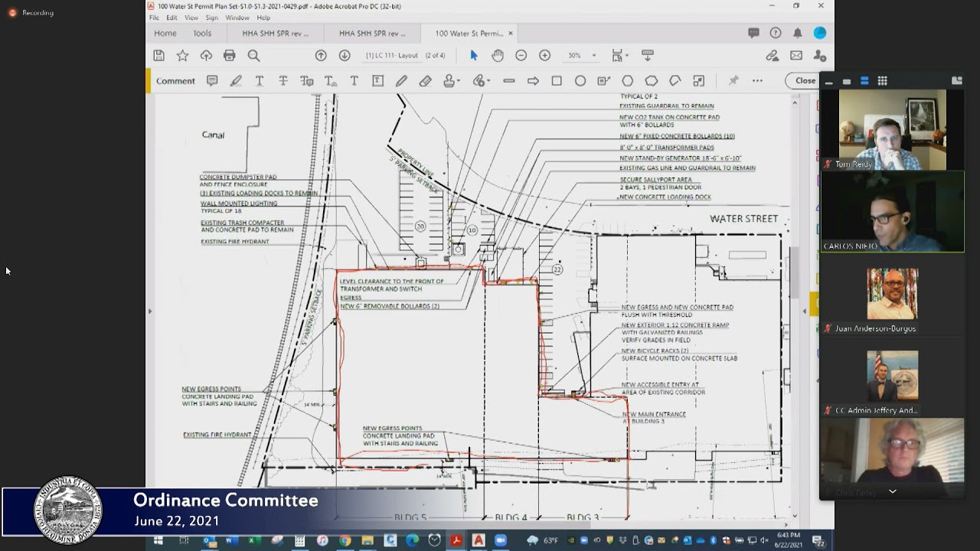This screenshot has height=551, width=980.
Task: Switch to the Tools tab
Action: (202, 34)
